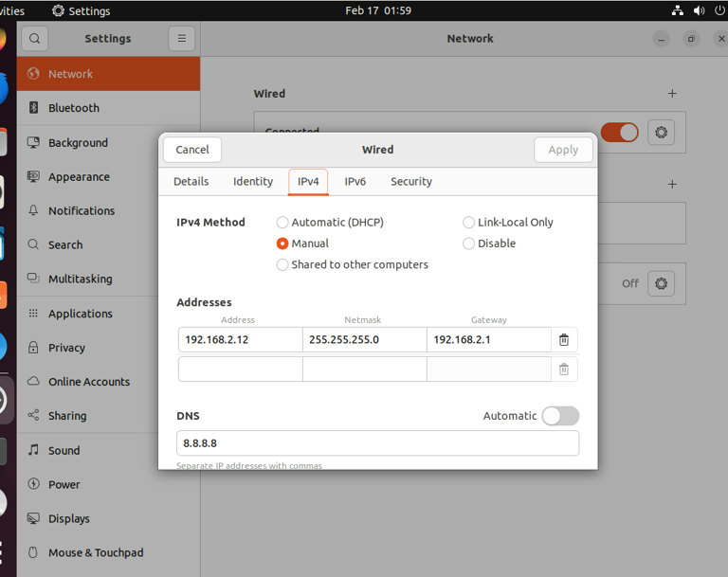This screenshot has height=577, width=728.
Task: Choose the Link-Local Only option
Action: click(468, 223)
